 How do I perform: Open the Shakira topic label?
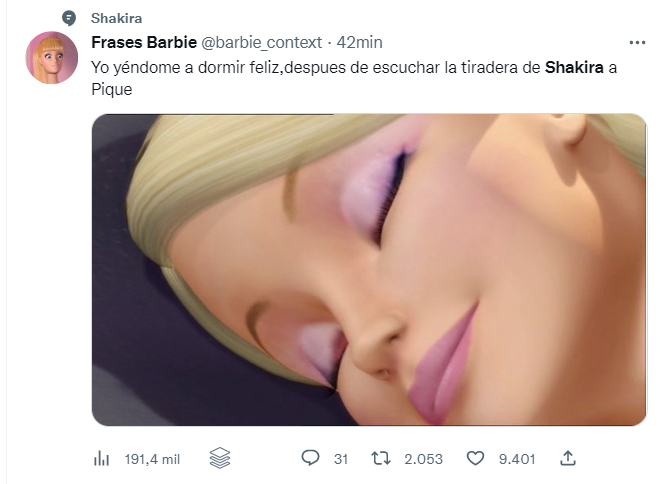click(x=115, y=18)
